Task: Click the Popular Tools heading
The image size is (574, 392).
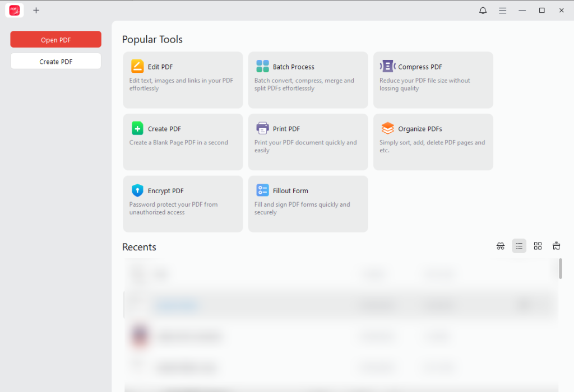Action: pos(152,40)
